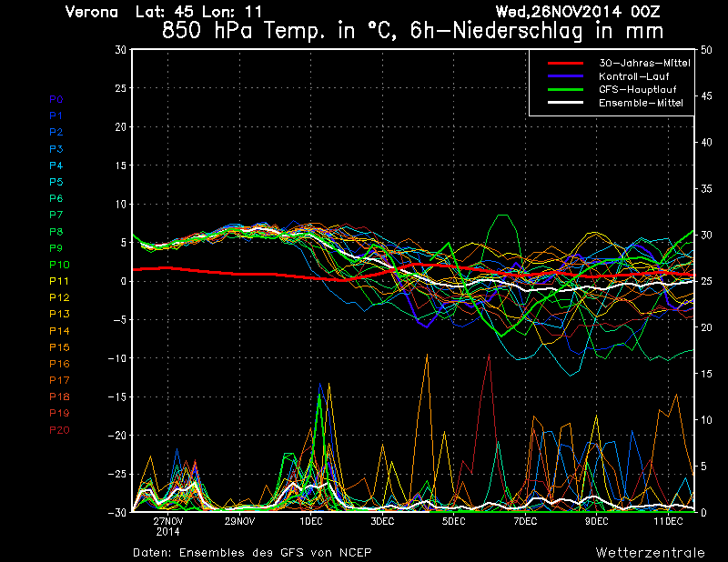Click the 30-Jahres-Mittel legend text
This screenshot has height=562, width=728.
644,63
